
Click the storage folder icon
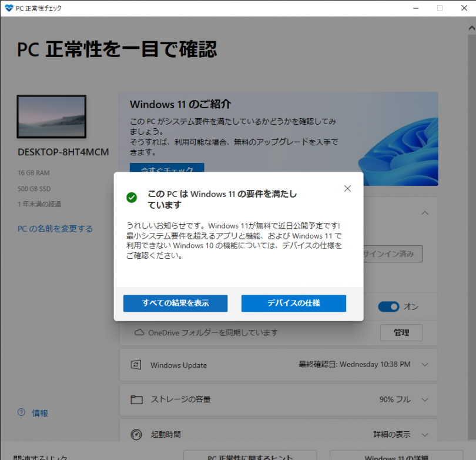(x=136, y=399)
